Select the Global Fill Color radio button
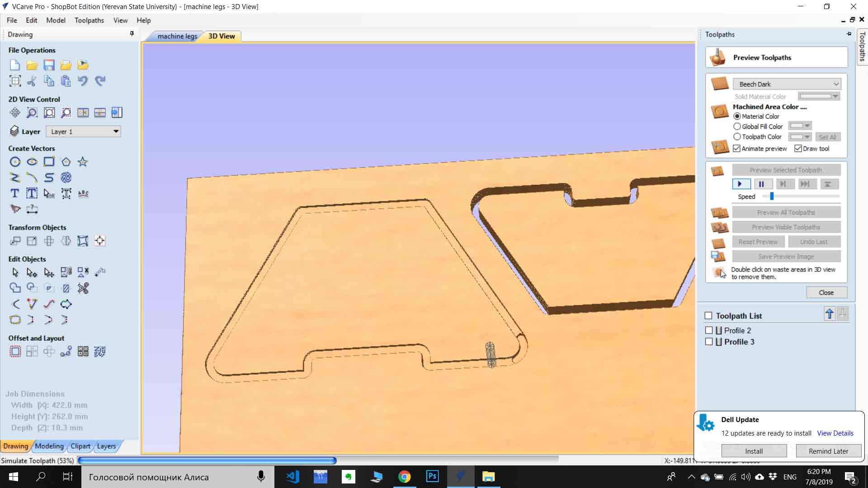The height and width of the screenshot is (488, 868). click(737, 127)
